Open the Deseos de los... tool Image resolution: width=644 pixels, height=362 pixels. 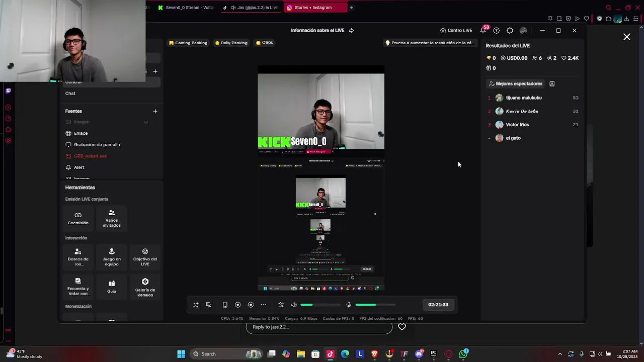[x=78, y=257]
